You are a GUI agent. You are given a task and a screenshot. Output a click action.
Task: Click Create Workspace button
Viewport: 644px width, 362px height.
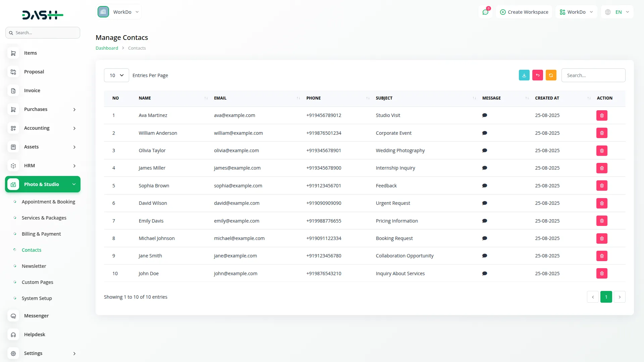(524, 12)
